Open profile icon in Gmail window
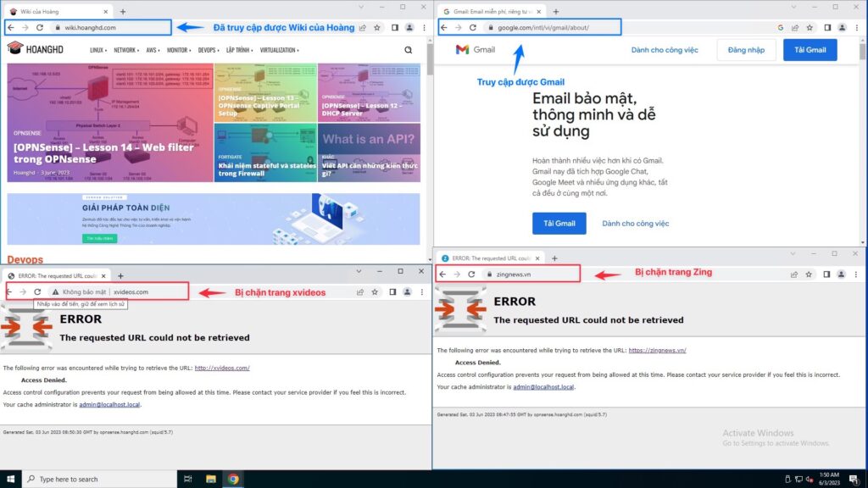The height and width of the screenshot is (488, 868). pos(842,28)
